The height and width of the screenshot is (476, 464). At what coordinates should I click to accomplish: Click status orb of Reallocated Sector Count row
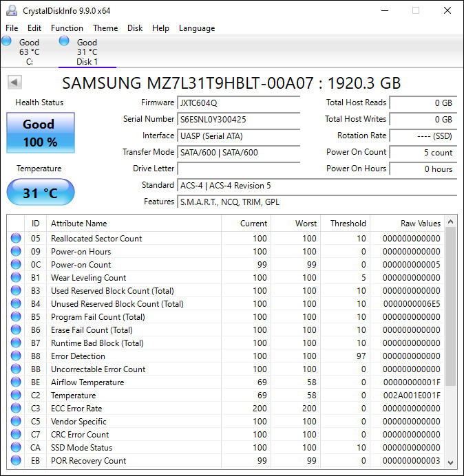[x=16, y=238]
